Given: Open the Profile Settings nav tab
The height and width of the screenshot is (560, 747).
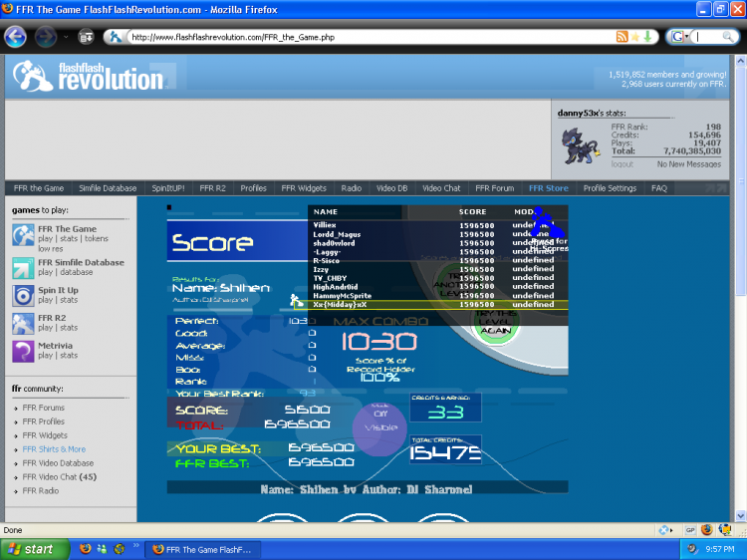Looking at the screenshot, I should coord(610,188).
